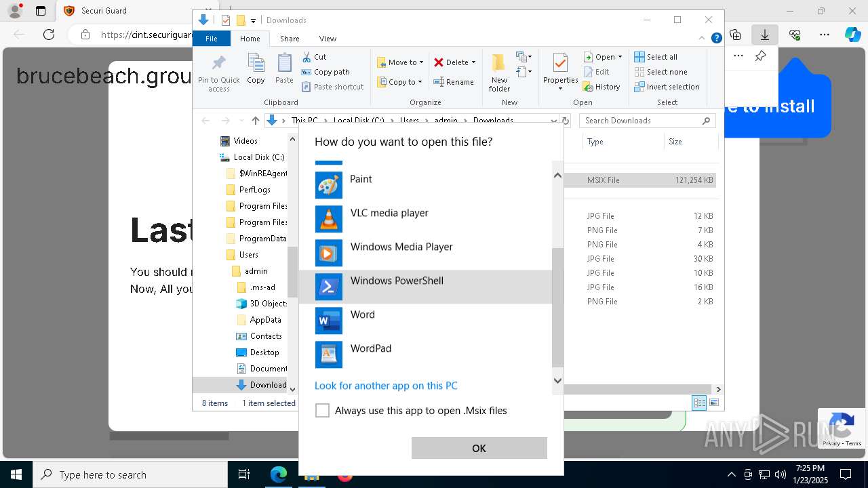The image size is (868, 488).
Task: Open the File menu tab
Action: coord(212,39)
